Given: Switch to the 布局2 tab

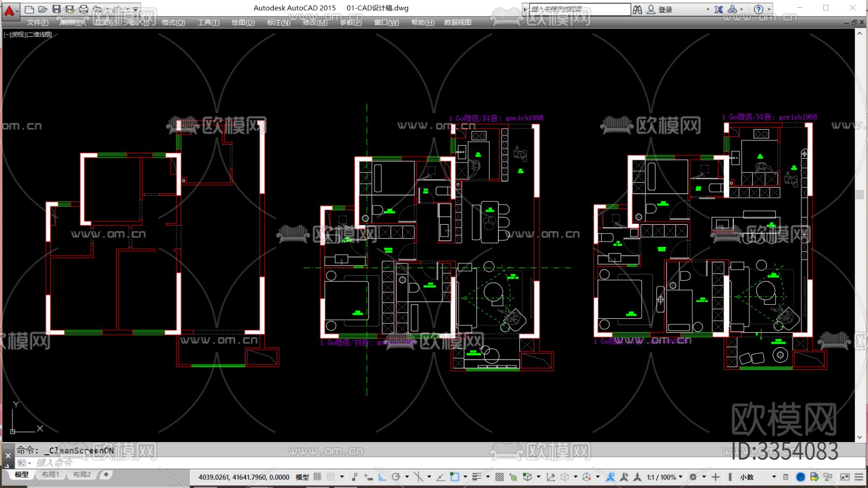Looking at the screenshot, I should (82, 474).
